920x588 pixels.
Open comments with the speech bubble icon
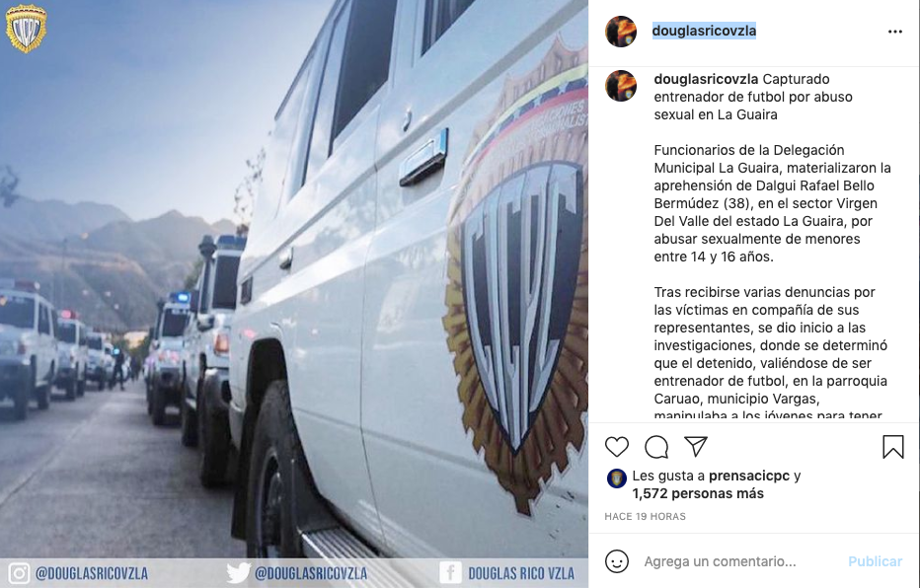[656, 447]
